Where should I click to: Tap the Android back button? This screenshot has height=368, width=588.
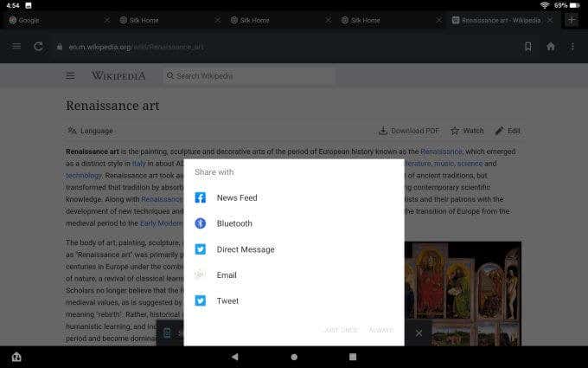[234, 357]
